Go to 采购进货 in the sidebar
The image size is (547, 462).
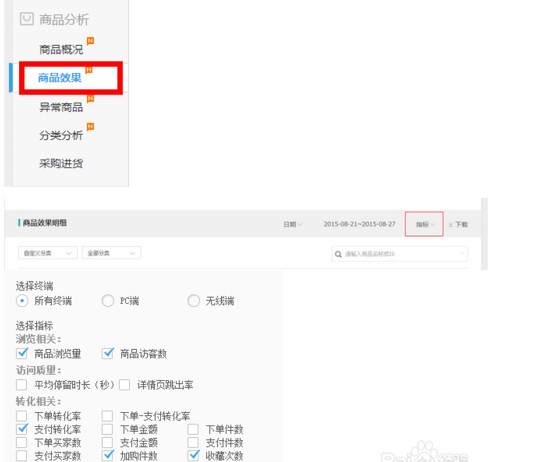(61, 163)
